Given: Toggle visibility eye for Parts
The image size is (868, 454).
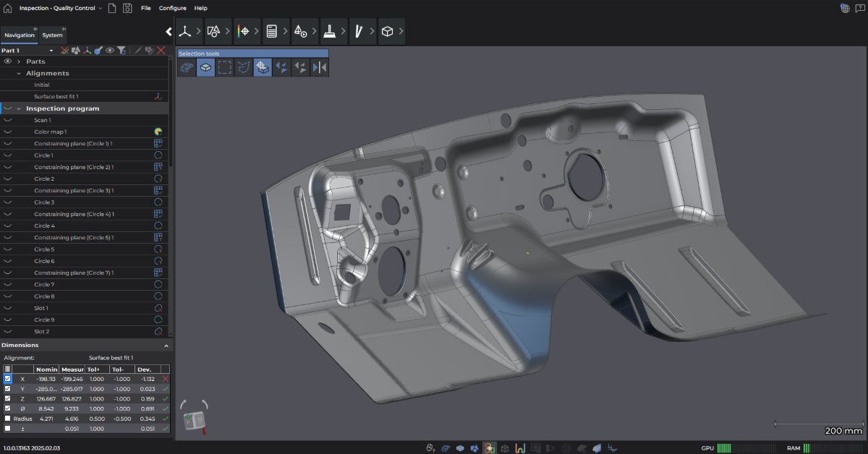Looking at the screenshot, I should [8, 61].
